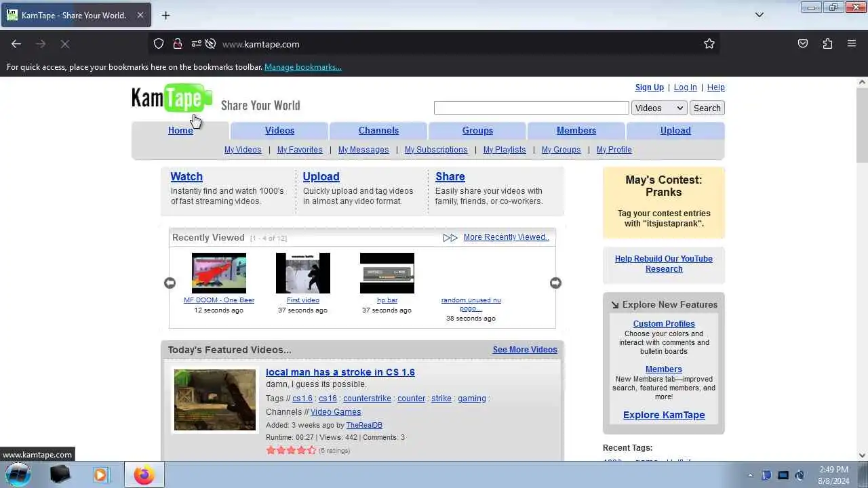Switch to the Members tab
The width and height of the screenshot is (868, 488).
[x=576, y=130]
